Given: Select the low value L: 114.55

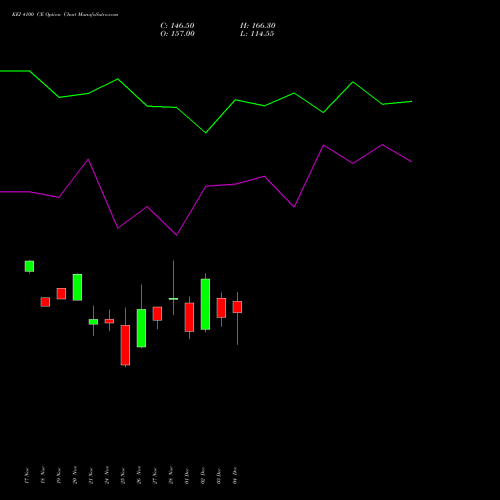Looking at the screenshot, I should click(257, 34).
